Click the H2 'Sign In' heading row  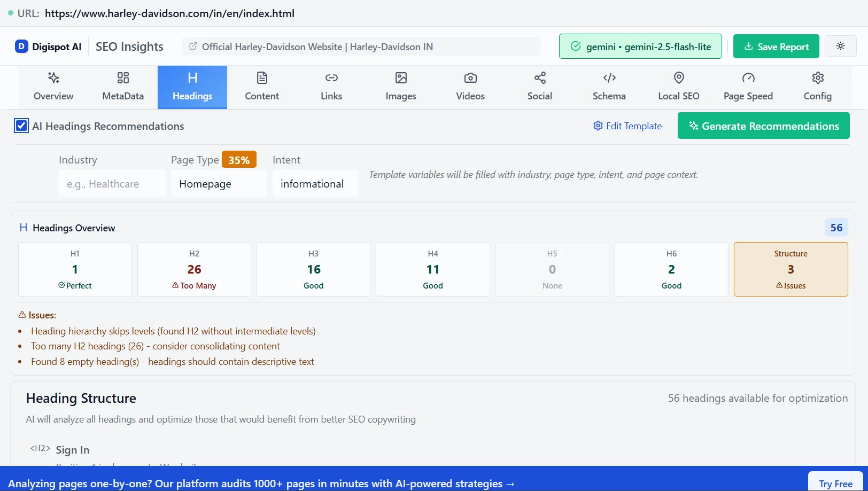pyautogui.click(x=433, y=450)
